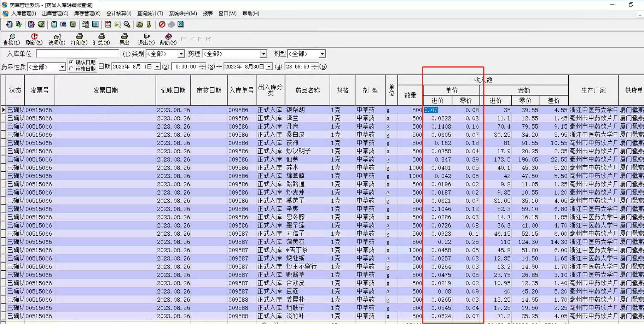Open the 药品性质 dropdown
Image resolution: width=644 pixels, height=324 pixels.
pyautogui.click(x=62, y=67)
